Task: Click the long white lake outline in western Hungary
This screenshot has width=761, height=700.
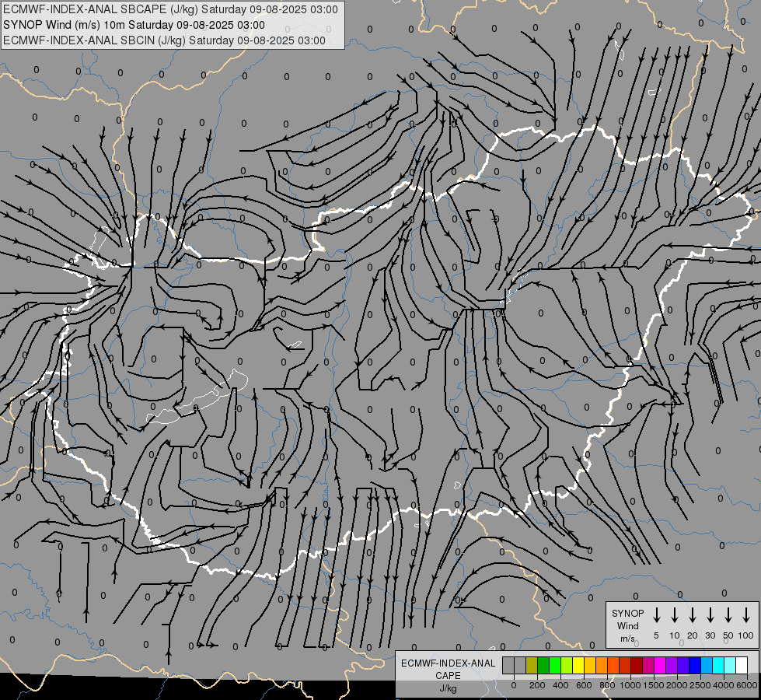Action: tap(197, 398)
